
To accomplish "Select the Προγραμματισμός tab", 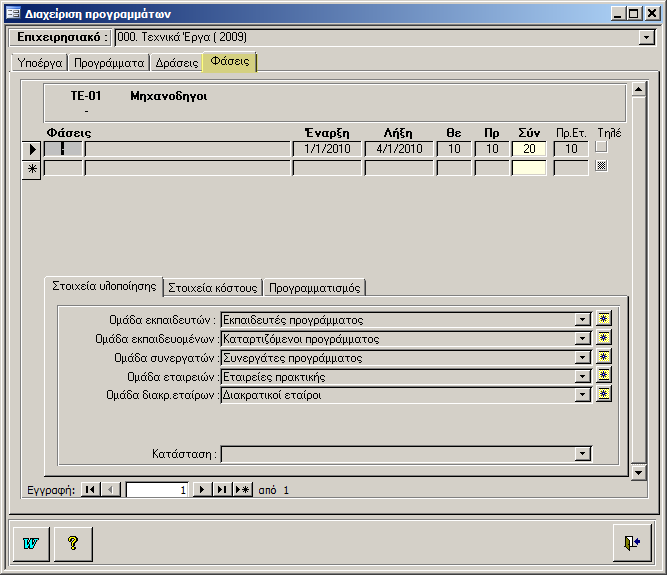I will pyautogui.click(x=316, y=288).
